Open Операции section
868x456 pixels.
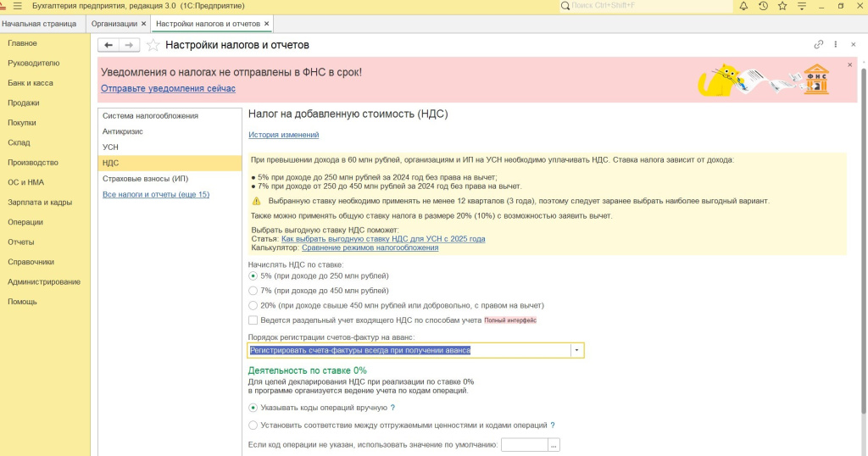point(25,222)
